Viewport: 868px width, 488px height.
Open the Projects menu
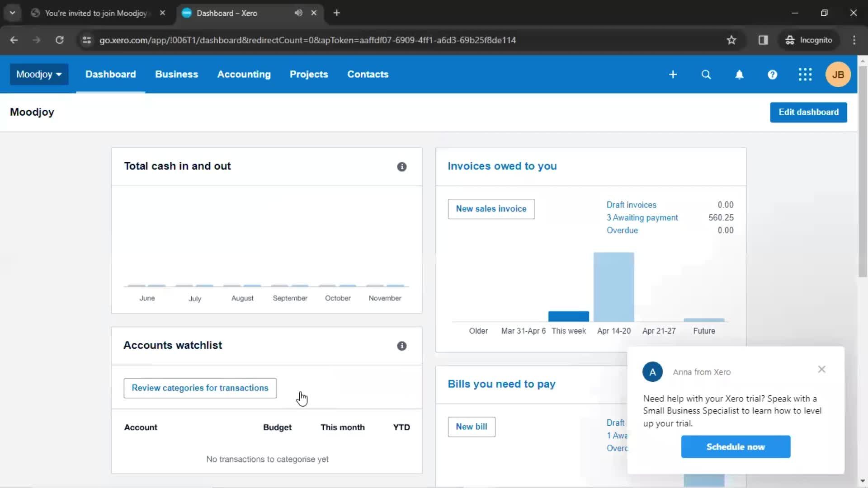pyautogui.click(x=309, y=75)
